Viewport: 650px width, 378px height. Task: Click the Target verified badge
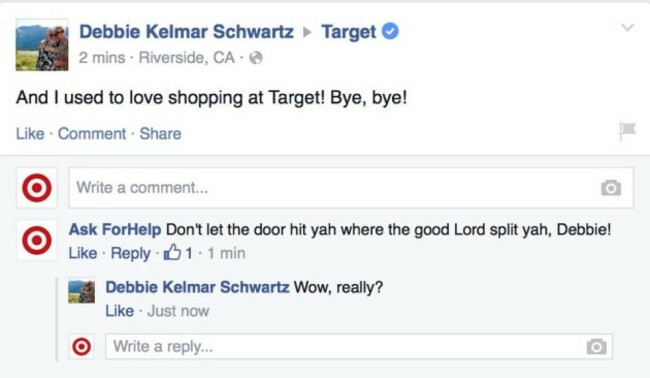click(x=390, y=32)
